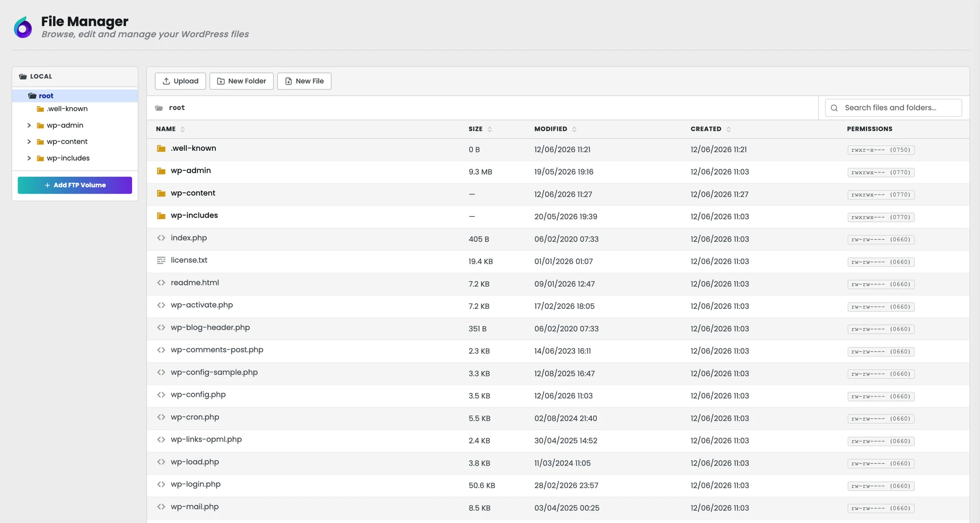Select the wp-cron.php file name
980x523 pixels.
195,417
